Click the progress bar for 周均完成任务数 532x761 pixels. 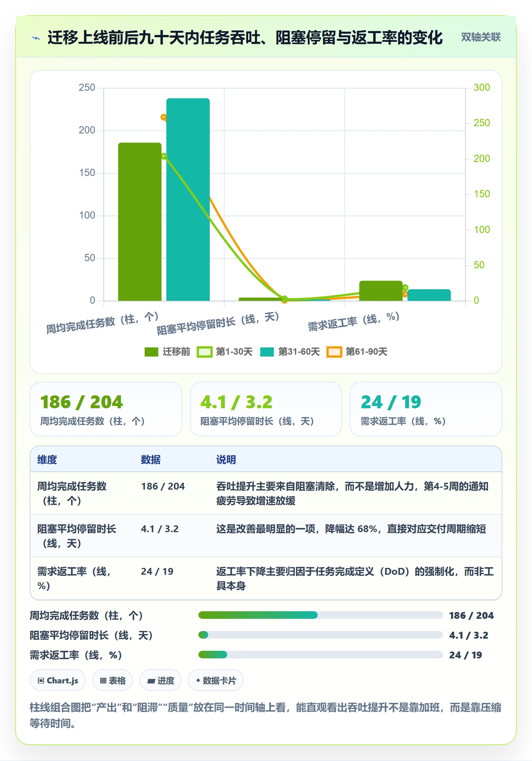(x=320, y=615)
